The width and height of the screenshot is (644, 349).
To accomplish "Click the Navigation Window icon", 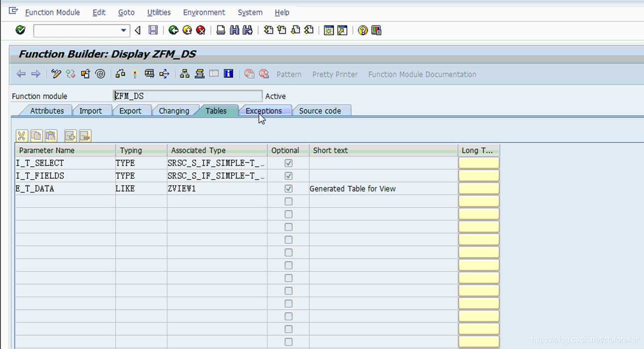I will tap(200, 74).
